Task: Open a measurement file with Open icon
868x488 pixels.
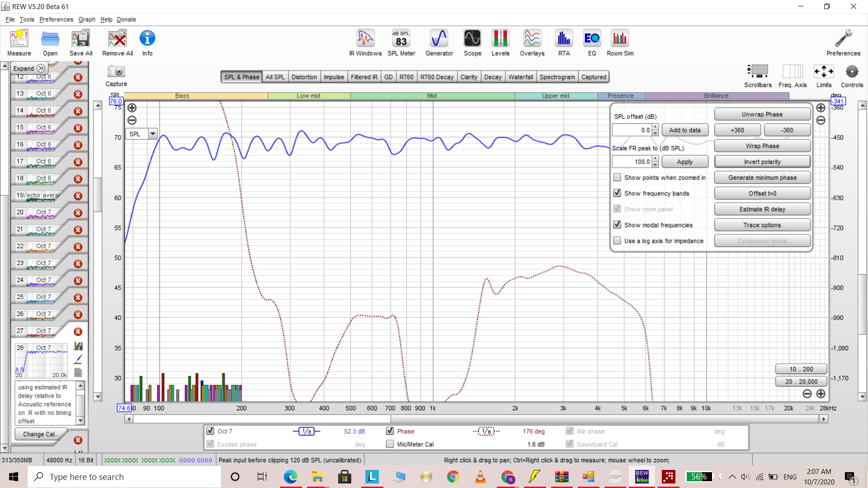Action: pyautogui.click(x=50, y=43)
